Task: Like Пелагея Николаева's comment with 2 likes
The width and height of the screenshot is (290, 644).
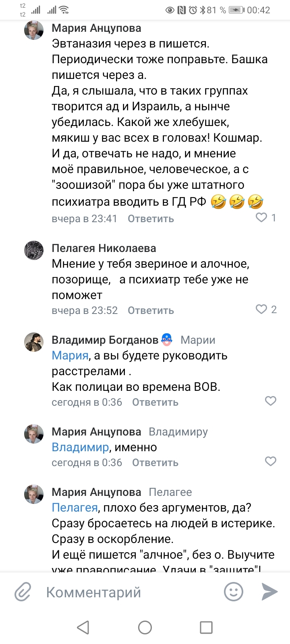Action: (x=262, y=309)
